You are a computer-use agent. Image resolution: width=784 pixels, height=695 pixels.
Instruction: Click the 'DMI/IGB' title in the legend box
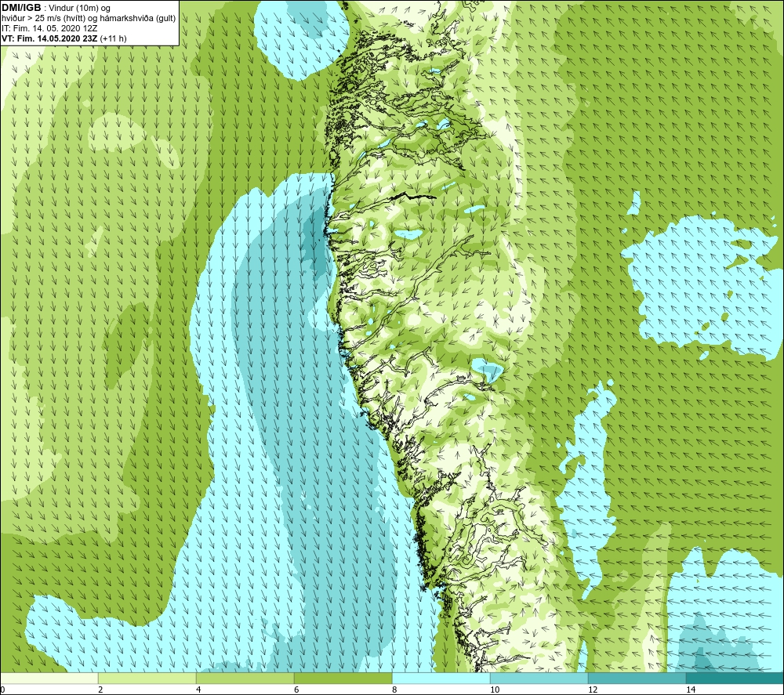pos(21,8)
